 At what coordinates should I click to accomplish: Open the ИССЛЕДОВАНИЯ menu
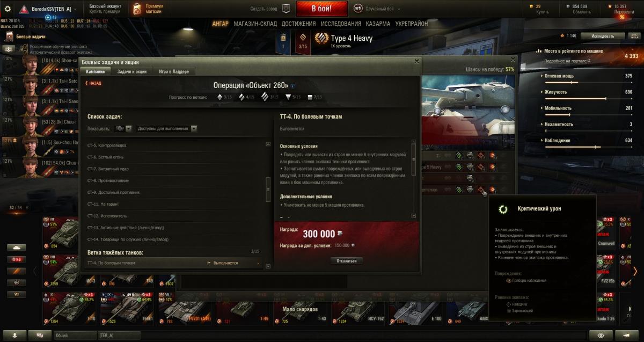(341, 24)
